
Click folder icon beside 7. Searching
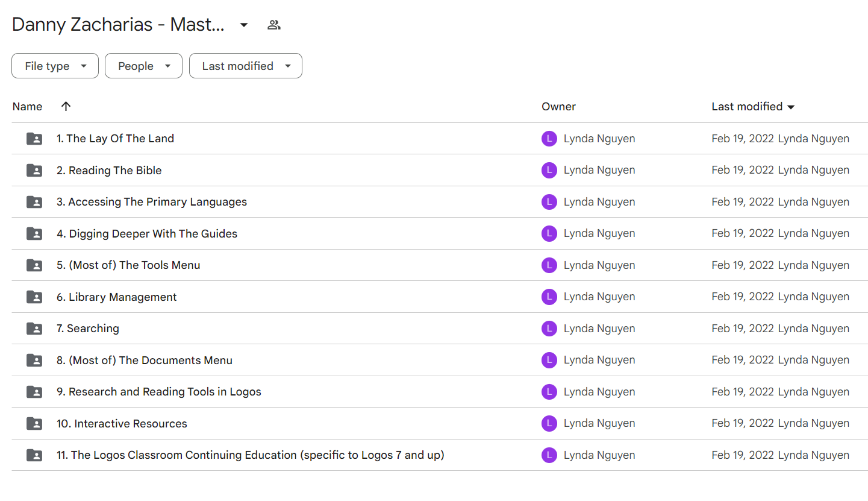click(34, 329)
